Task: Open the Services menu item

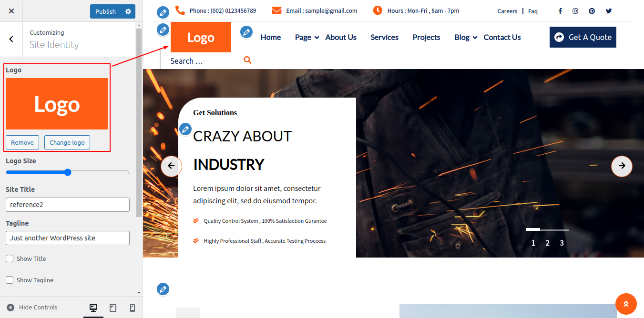Action: pyautogui.click(x=384, y=37)
